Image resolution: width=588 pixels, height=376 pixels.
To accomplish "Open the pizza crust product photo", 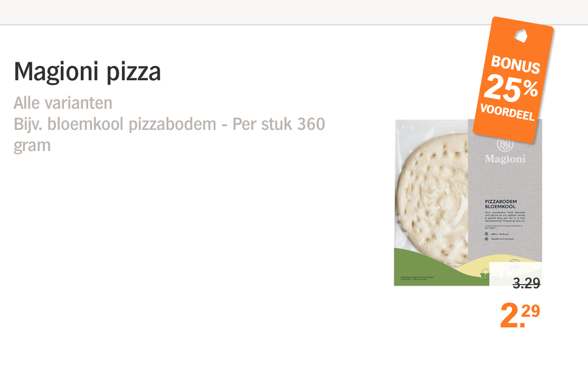I will point(468,203).
